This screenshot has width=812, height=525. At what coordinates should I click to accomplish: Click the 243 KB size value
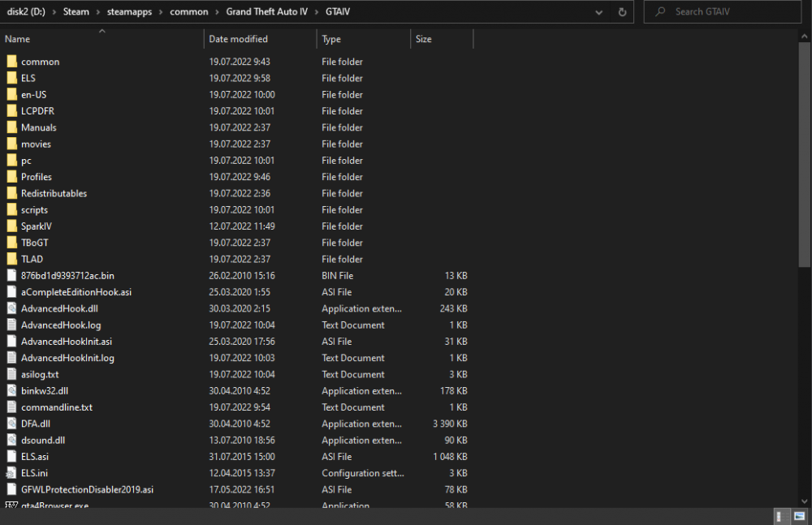[454, 308]
